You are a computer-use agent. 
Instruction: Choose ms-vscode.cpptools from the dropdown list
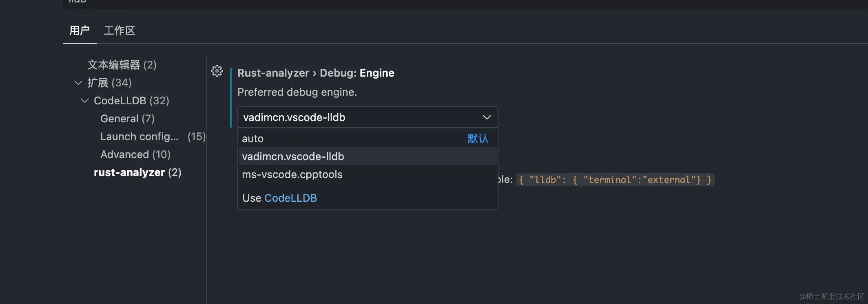point(367,174)
